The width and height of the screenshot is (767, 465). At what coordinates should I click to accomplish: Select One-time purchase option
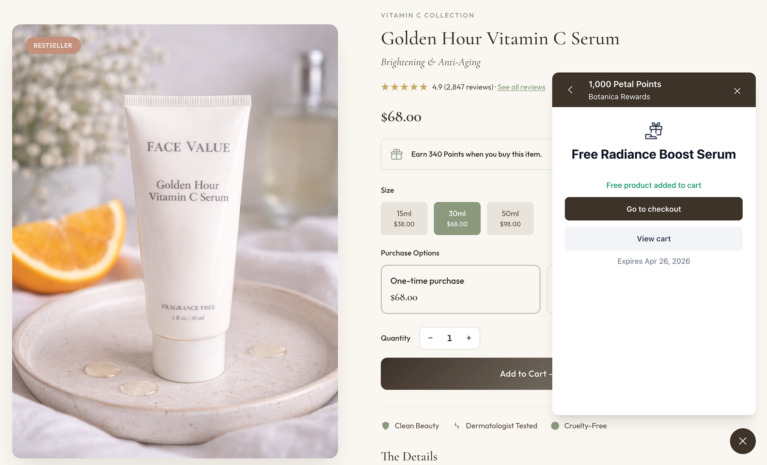pos(460,289)
